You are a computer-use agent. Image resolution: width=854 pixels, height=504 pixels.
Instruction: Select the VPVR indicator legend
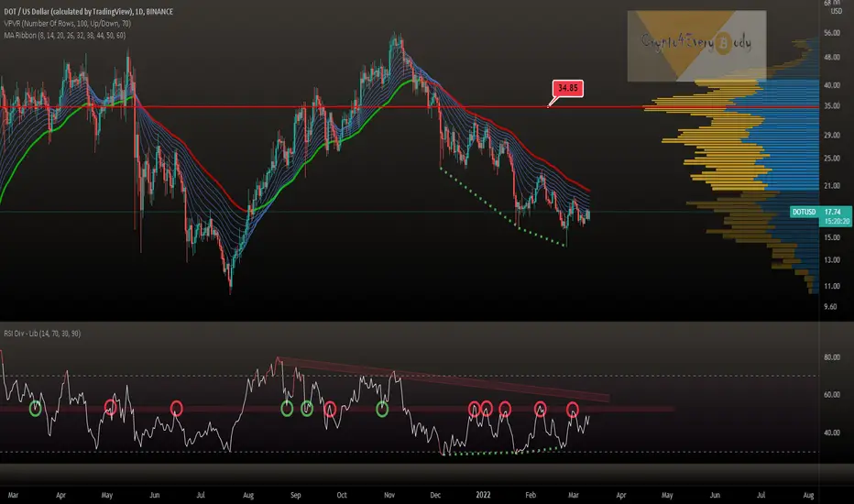coord(67,24)
